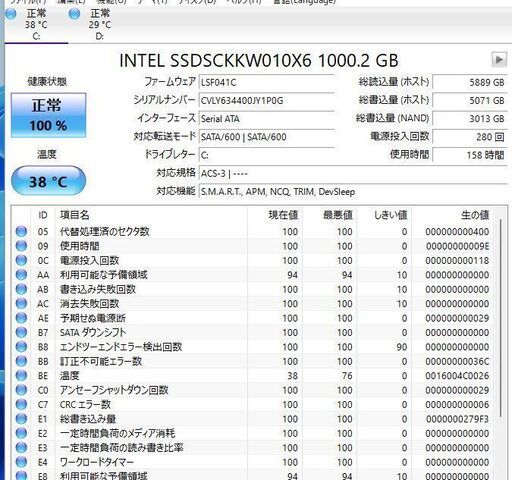The image size is (512, 480).
Task: Click status icon for row AB 書き込み失敗回数
Action: (x=21, y=289)
